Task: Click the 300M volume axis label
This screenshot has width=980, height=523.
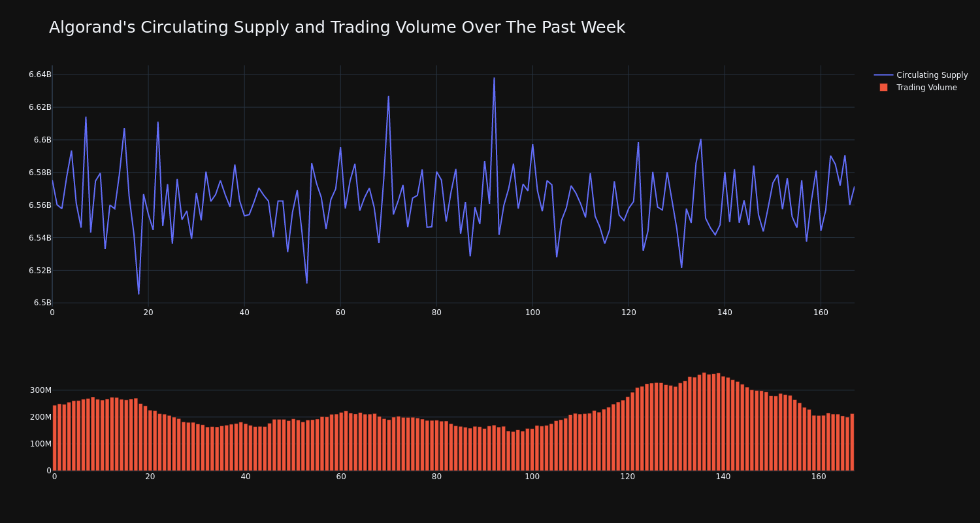Action: coord(41,390)
